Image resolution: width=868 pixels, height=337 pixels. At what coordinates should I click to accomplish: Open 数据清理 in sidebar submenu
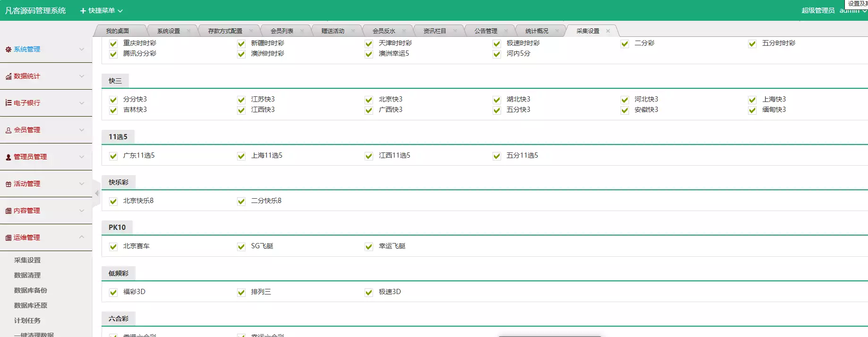[27, 275]
